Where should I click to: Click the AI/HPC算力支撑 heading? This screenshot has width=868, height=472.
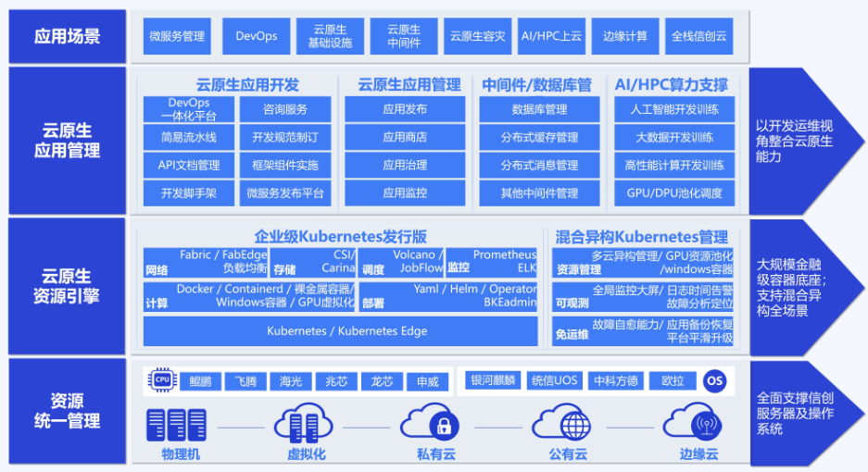pos(671,84)
